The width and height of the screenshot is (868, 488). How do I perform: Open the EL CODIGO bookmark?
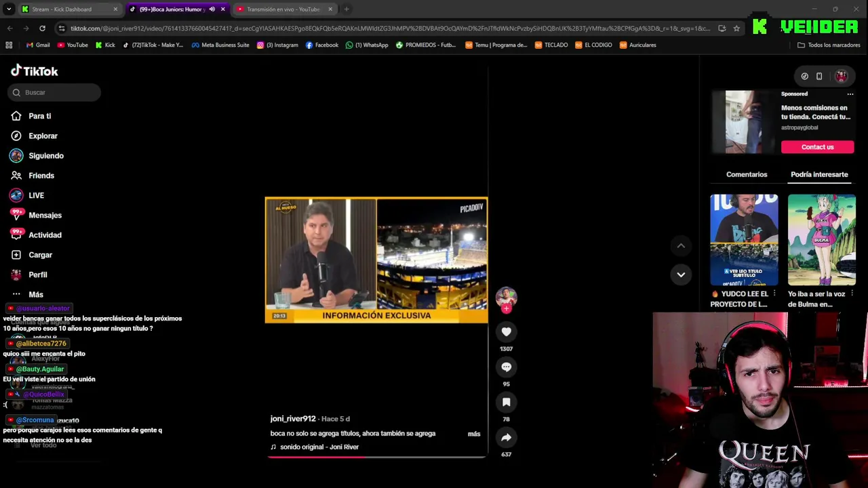click(x=593, y=45)
